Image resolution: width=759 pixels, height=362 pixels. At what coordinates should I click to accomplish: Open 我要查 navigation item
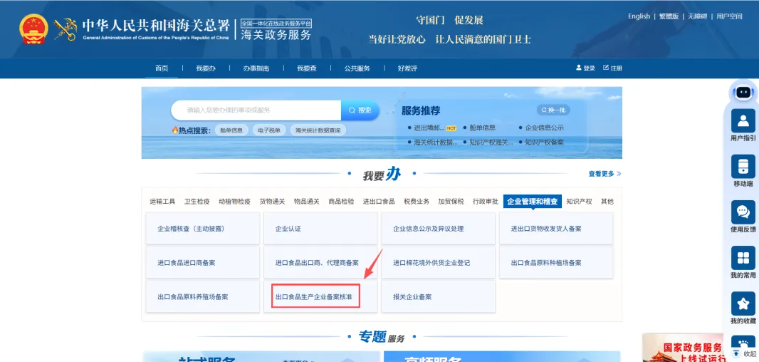click(307, 68)
